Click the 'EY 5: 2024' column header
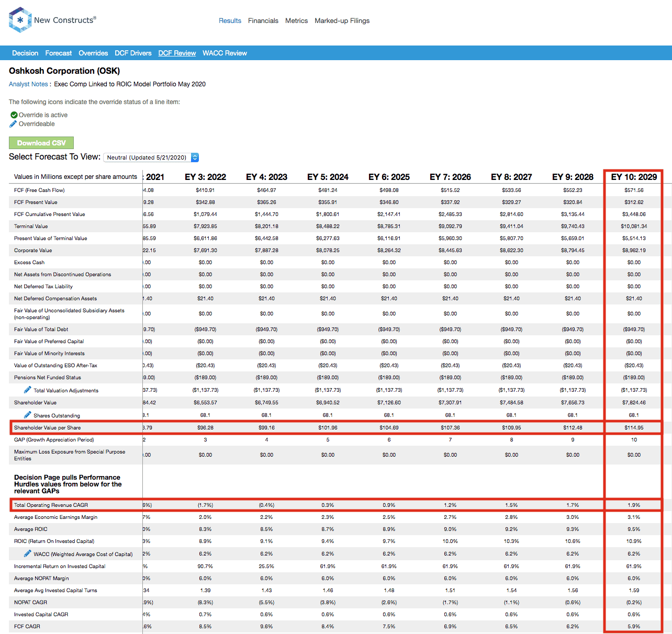Screen dimensions: 672x634 pyautogui.click(x=328, y=177)
